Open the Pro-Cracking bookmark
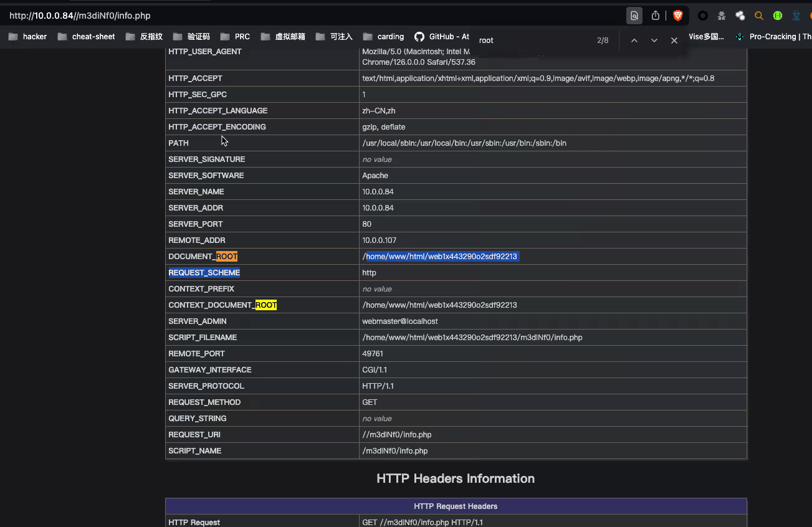Image resolution: width=812 pixels, height=527 pixels. 773,37
